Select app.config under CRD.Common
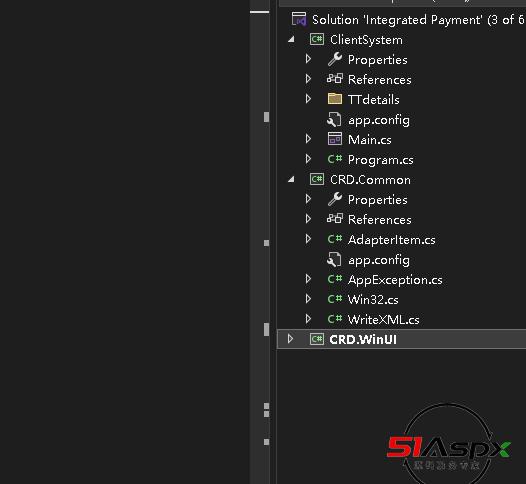Screen dimensions: 526x484 pyautogui.click(x=379, y=260)
